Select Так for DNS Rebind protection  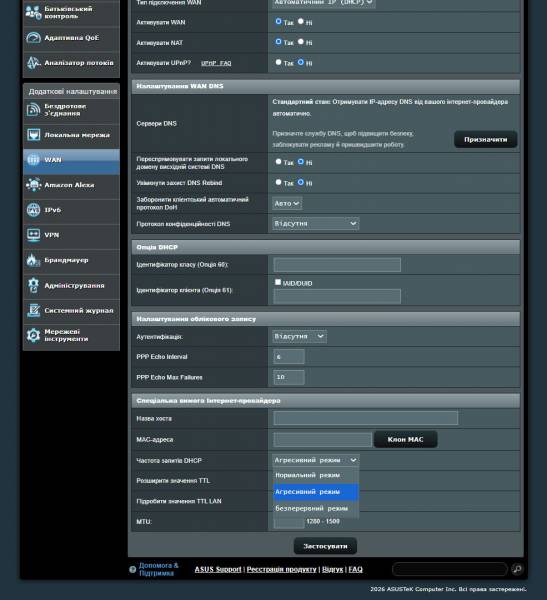(x=278, y=182)
